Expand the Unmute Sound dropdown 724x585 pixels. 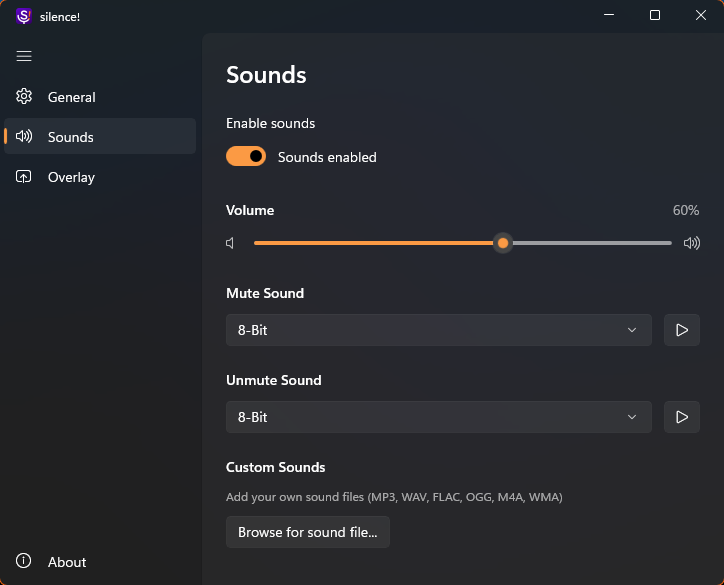click(x=439, y=417)
